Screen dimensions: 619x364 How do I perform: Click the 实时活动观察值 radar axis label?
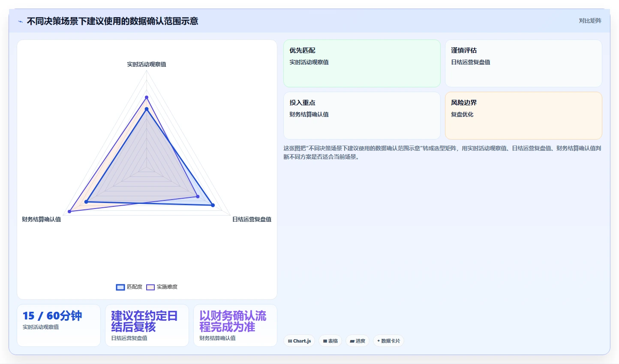click(x=147, y=64)
